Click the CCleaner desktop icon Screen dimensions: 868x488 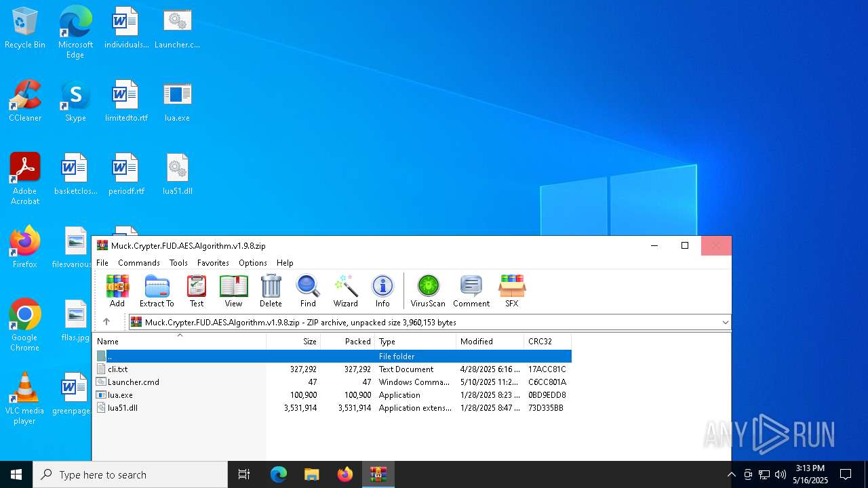click(x=25, y=101)
